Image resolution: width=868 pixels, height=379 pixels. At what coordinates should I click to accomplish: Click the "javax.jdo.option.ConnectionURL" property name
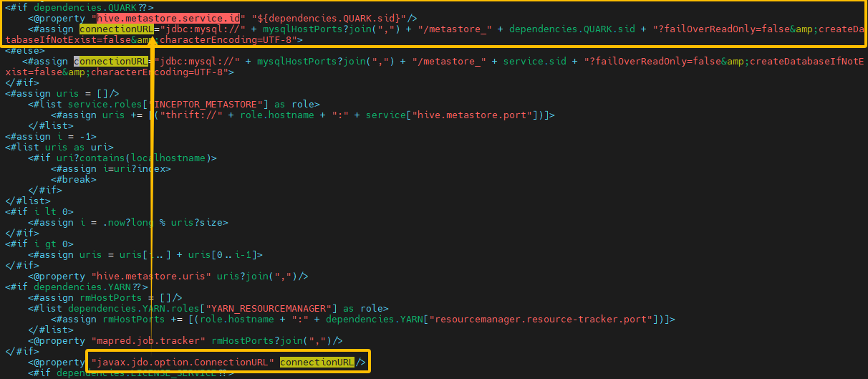182,363
